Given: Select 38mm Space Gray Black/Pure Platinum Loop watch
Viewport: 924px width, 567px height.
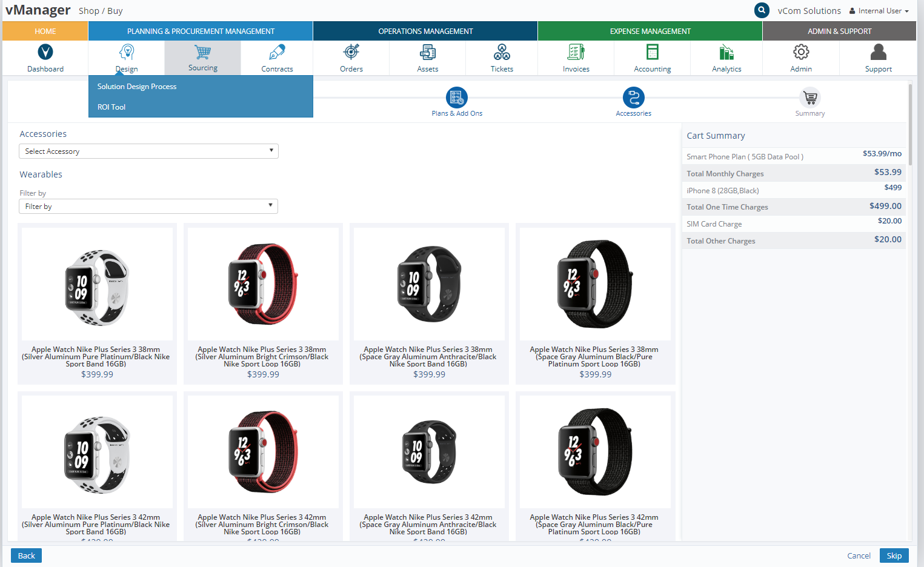Looking at the screenshot, I should point(595,284).
